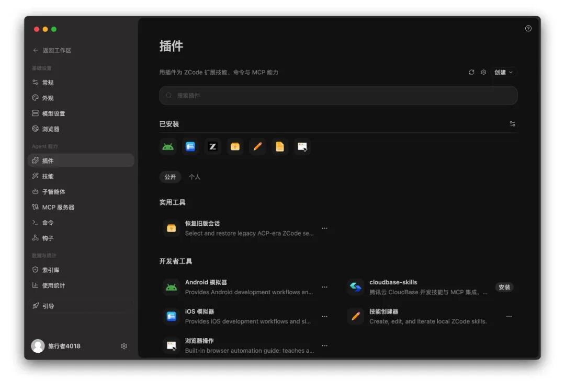Click the 浏览器操作 row icon
Screen dimensions: 565x392
tap(171, 345)
